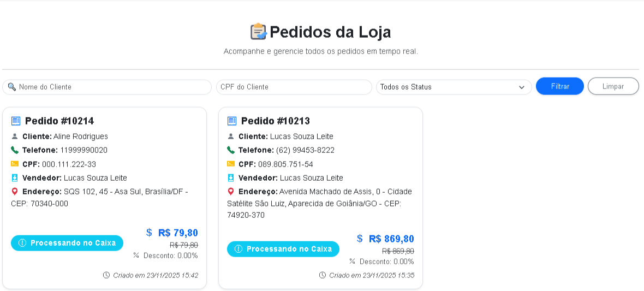Click the CPF card icon in order #10214

point(15,164)
